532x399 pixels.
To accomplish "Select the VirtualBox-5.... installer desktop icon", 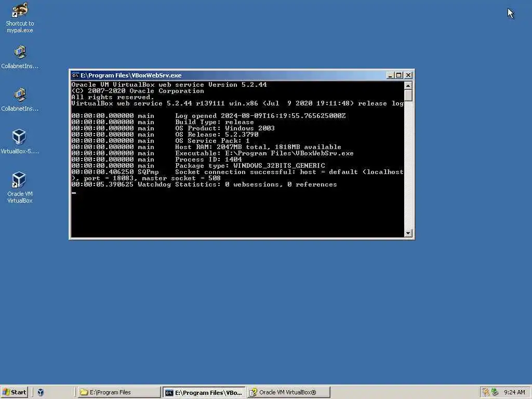I will point(20,142).
